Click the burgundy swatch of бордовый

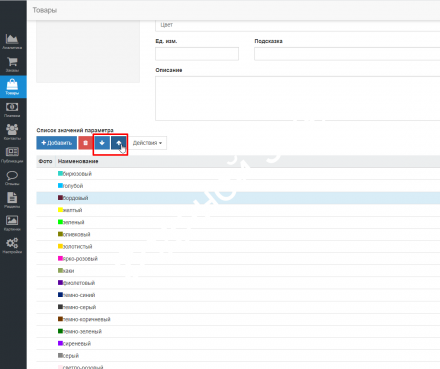point(60,198)
